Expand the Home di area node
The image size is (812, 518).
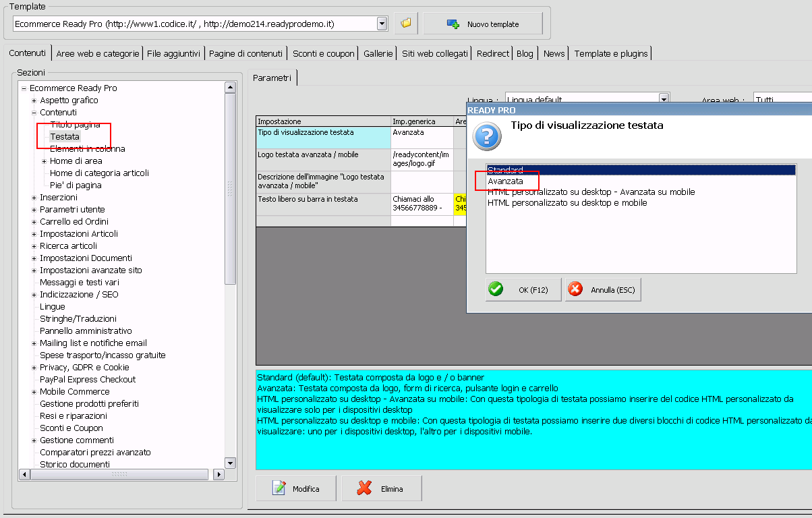click(44, 161)
